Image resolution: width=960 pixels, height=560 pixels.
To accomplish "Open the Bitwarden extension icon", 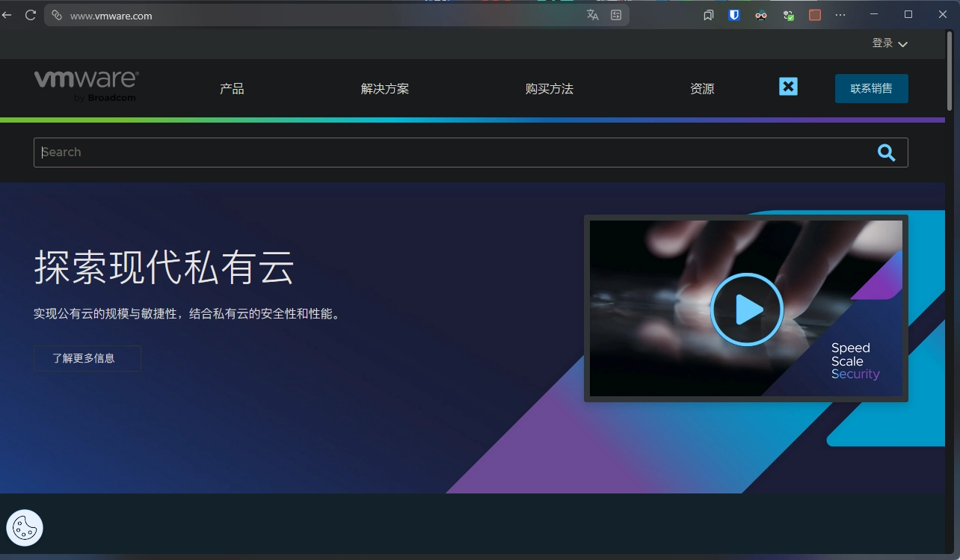I will tap(734, 15).
